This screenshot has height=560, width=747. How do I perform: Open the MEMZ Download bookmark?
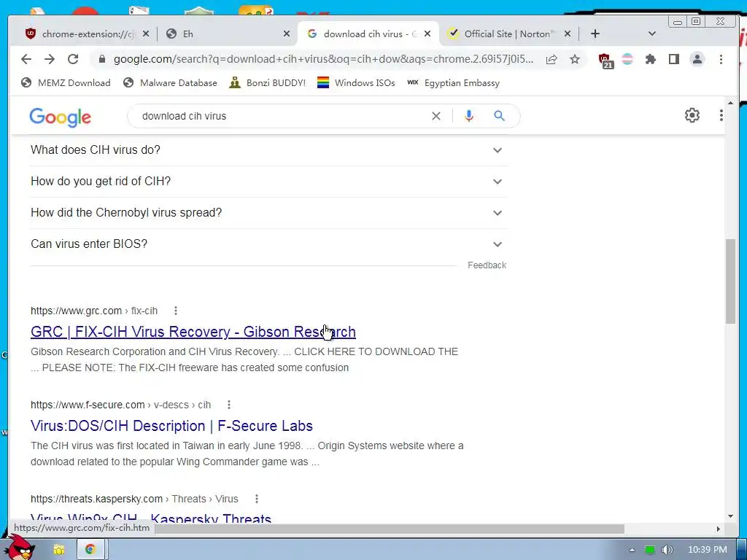coord(66,83)
